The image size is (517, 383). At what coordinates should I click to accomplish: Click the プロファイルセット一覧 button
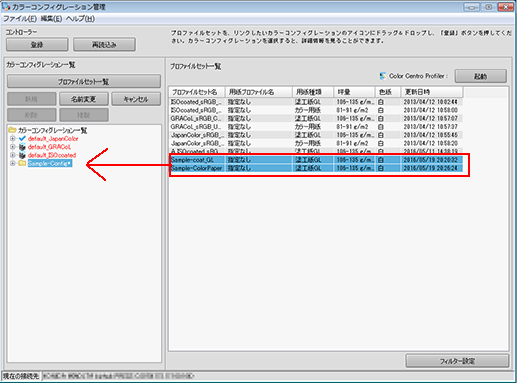pyautogui.click(x=84, y=82)
